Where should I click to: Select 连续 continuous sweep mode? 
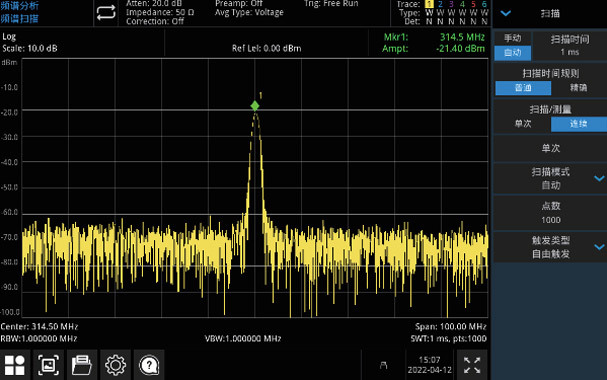pyautogui.click(x=578, y=124)
